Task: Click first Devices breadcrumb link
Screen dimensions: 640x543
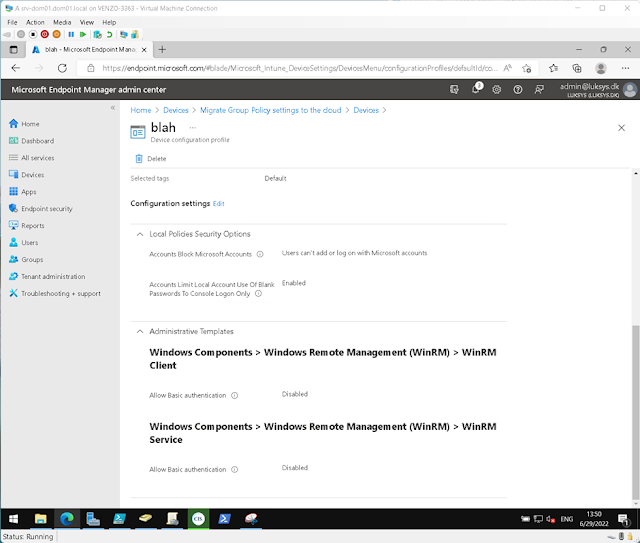Action: [x=176, y=110]
